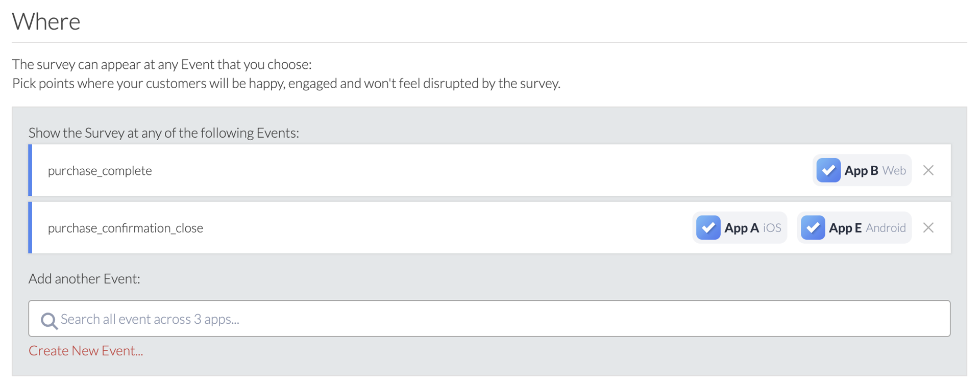Screen dimensions: 980x388
Task: Click the Pick points description sentence
Action: coord(286,83)
